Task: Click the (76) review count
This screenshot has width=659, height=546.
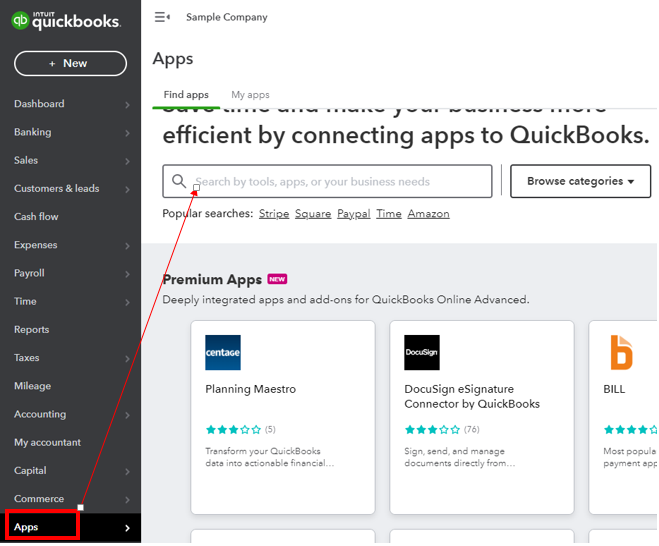Action: (x=472, y=430)
